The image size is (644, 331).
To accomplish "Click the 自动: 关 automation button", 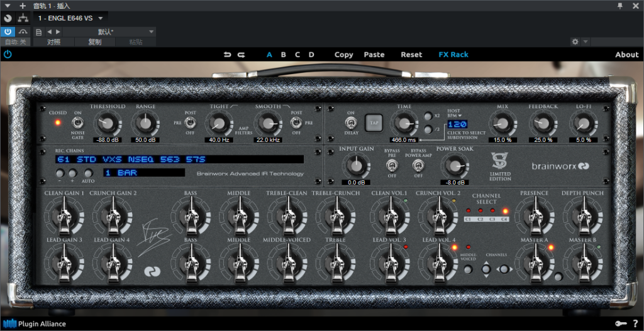I will (15, 42).
